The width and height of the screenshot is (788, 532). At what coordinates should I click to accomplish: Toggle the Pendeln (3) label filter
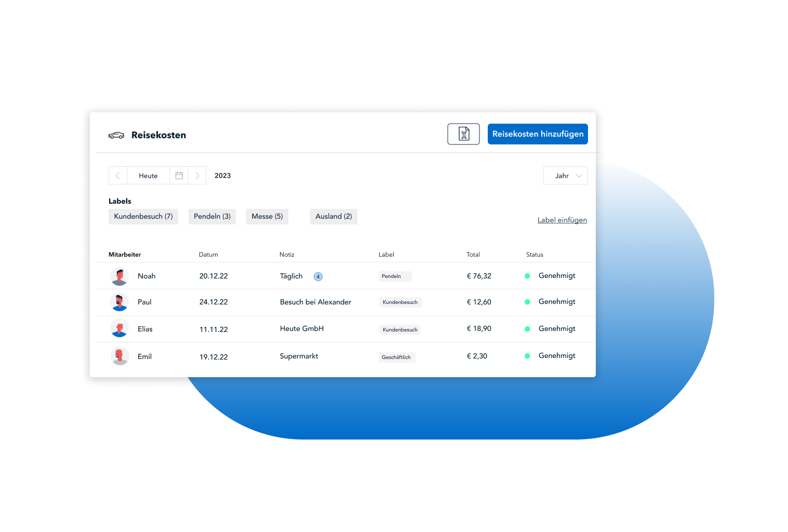pyautogui.click(x=212, y=217)
